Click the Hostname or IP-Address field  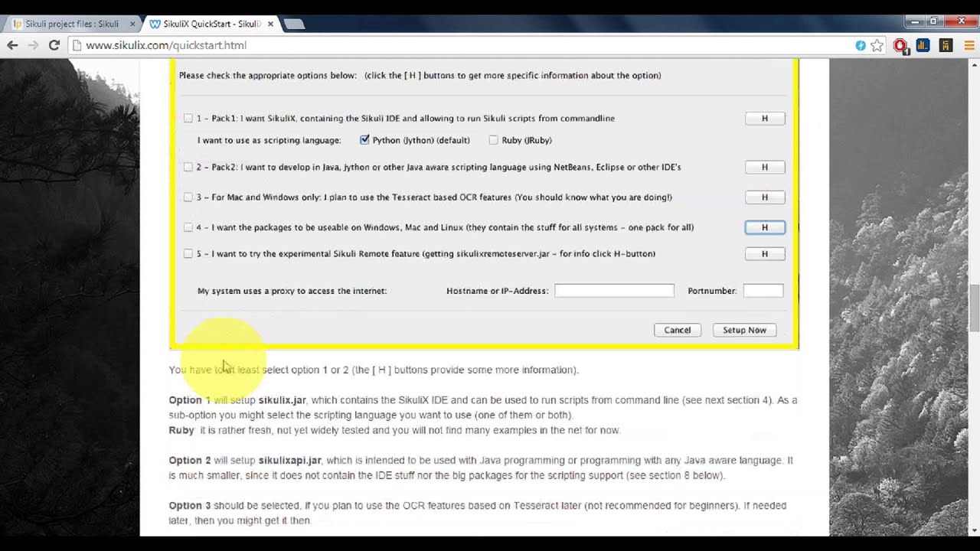point(614,291)
